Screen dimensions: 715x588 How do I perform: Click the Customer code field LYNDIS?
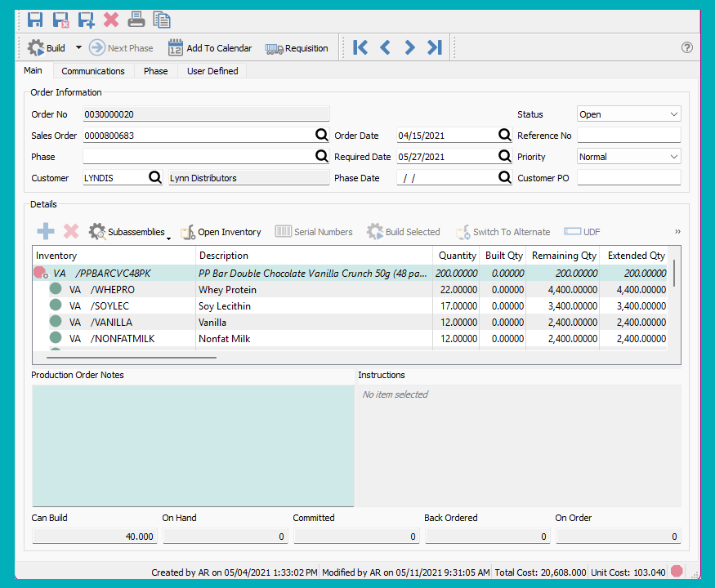(x=115, y=178)
